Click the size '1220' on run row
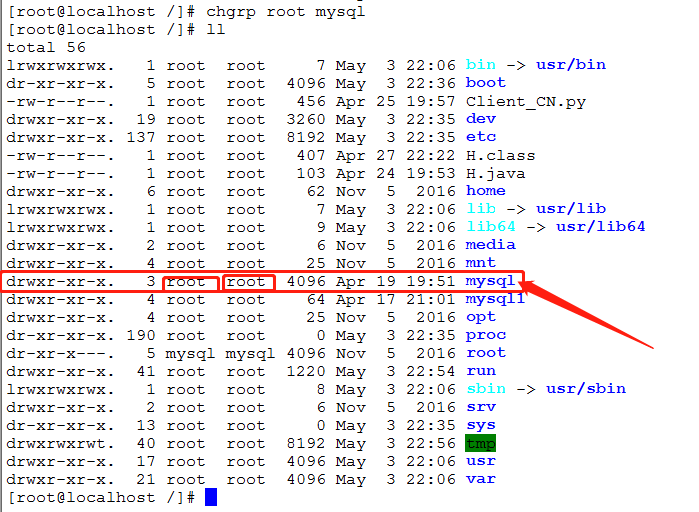This screenshot has height=512, width=699. (306, 371)
